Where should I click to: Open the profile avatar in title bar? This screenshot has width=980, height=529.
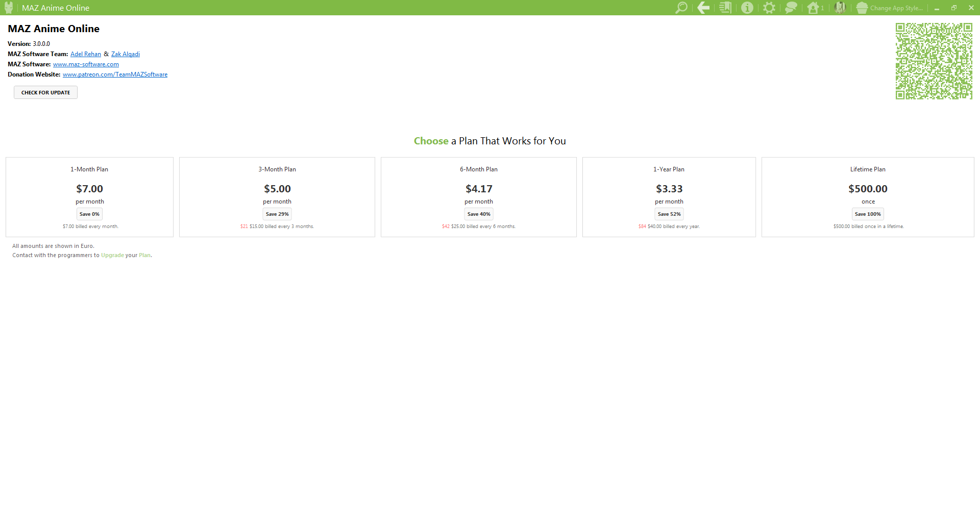click(840, 8)
